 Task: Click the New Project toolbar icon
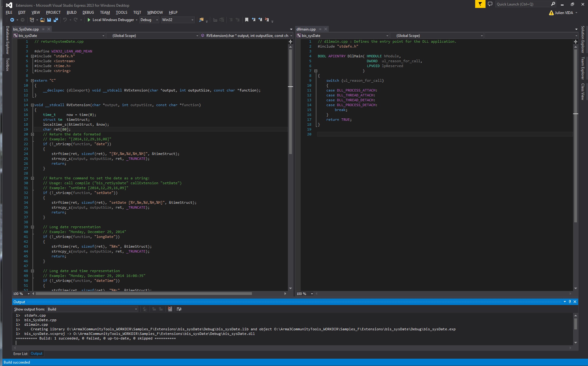[32, 20]
